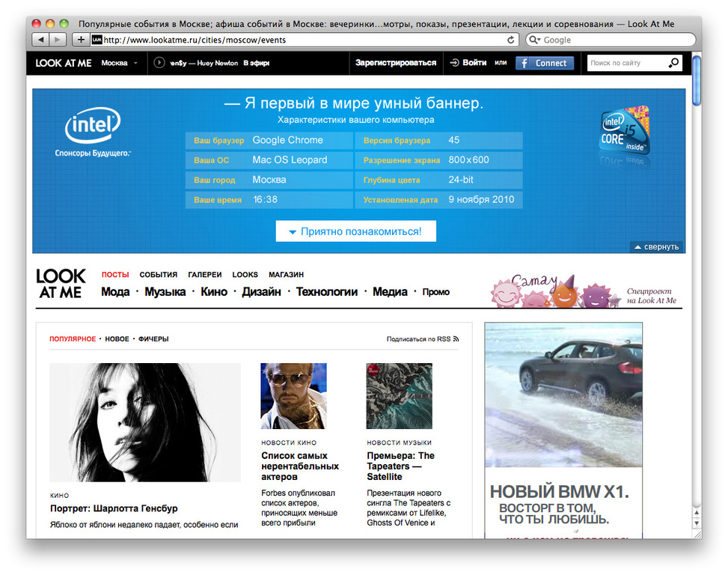Go to the Музыка category
Image resolution: width=728 pixels, height=575 pixels.
tap(165, 292)
